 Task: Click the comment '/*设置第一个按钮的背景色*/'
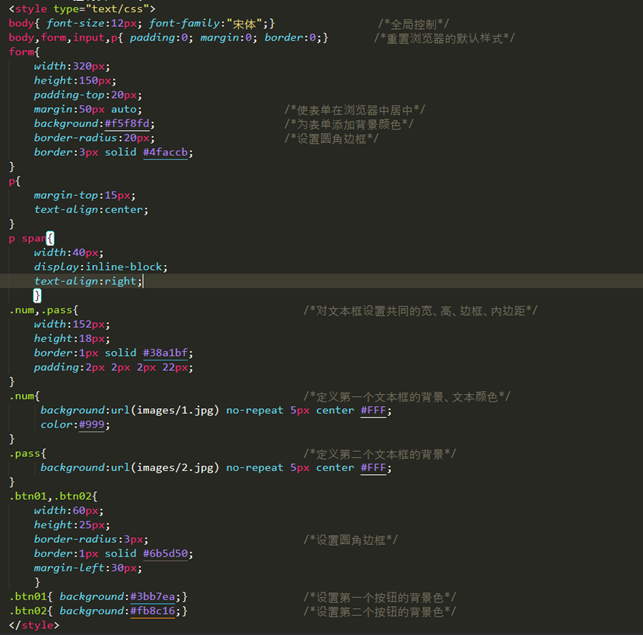coord(380,597)
